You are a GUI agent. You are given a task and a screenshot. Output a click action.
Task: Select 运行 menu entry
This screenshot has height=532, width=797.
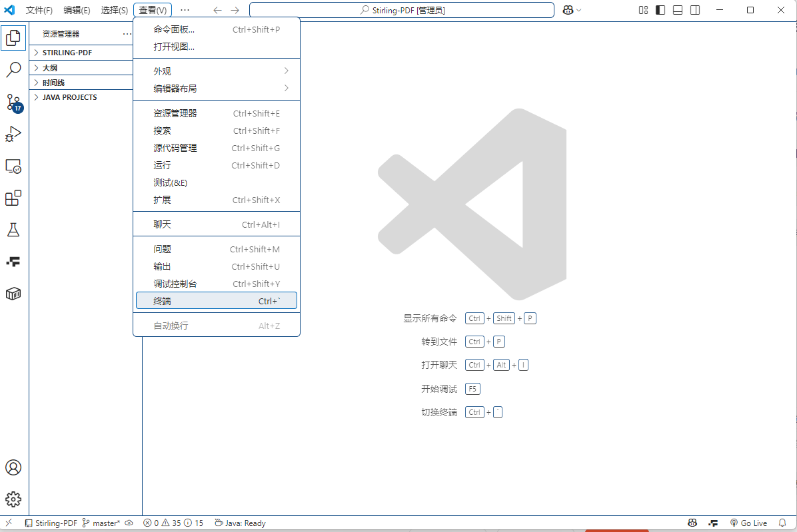point(217,165)
